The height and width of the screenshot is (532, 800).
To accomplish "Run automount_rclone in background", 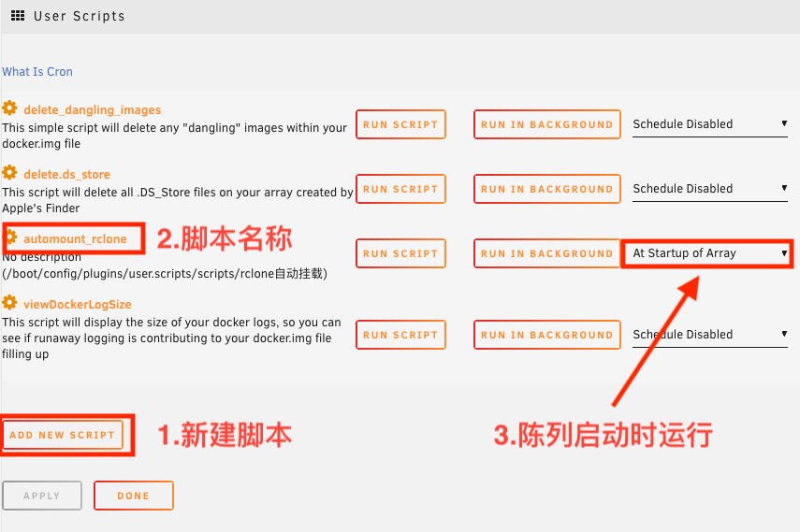I will click(547, 253).
